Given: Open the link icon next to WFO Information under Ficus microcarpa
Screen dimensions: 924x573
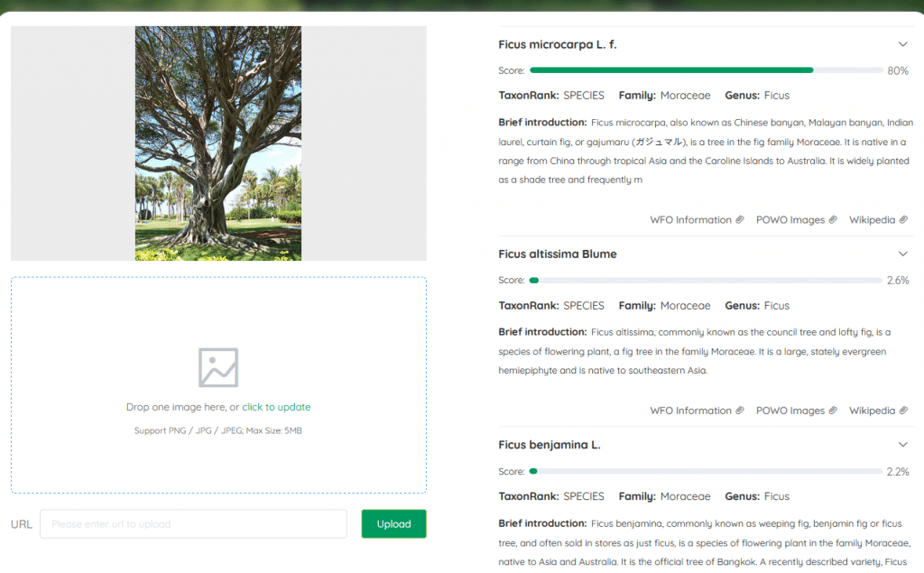Looking at the screenshot, I should [x=740, y=220].
